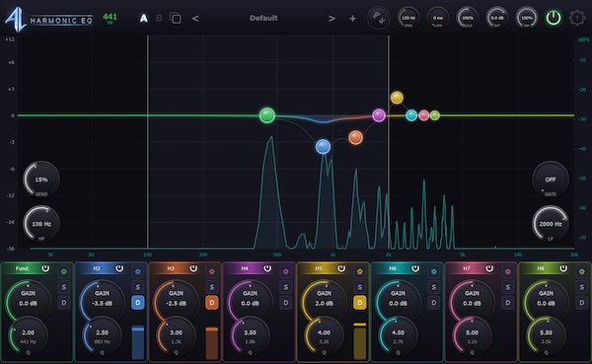Screen dimensions: 592x364
Task: Open settings gear on H8 band
Action: click(582, 271)
